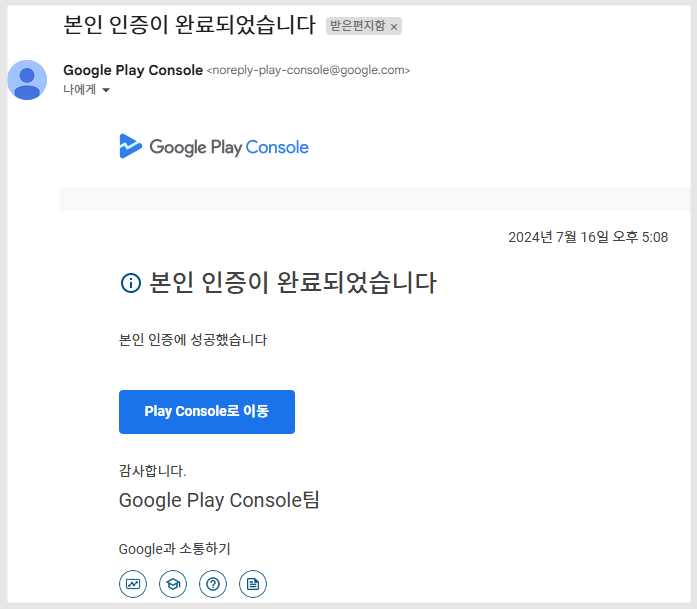Click the info icon beside the heading
Viewport: 697px width, 609px height.
131,283
